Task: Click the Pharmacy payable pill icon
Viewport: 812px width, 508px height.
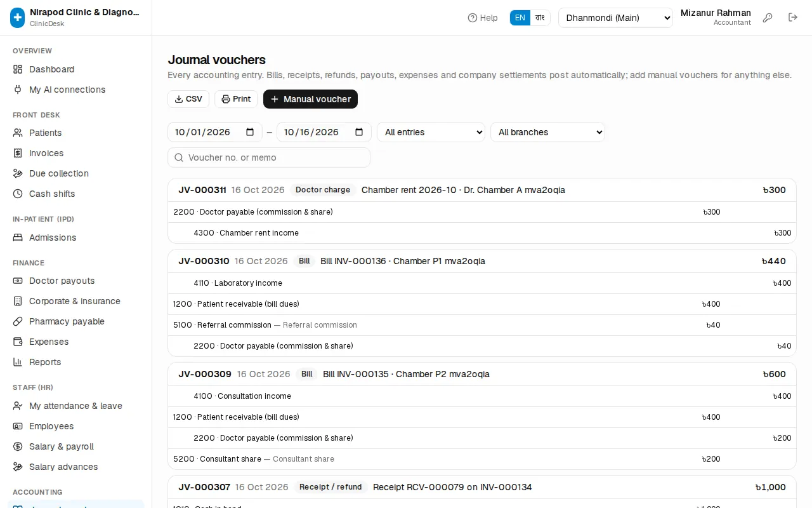Action: (18, 321)
